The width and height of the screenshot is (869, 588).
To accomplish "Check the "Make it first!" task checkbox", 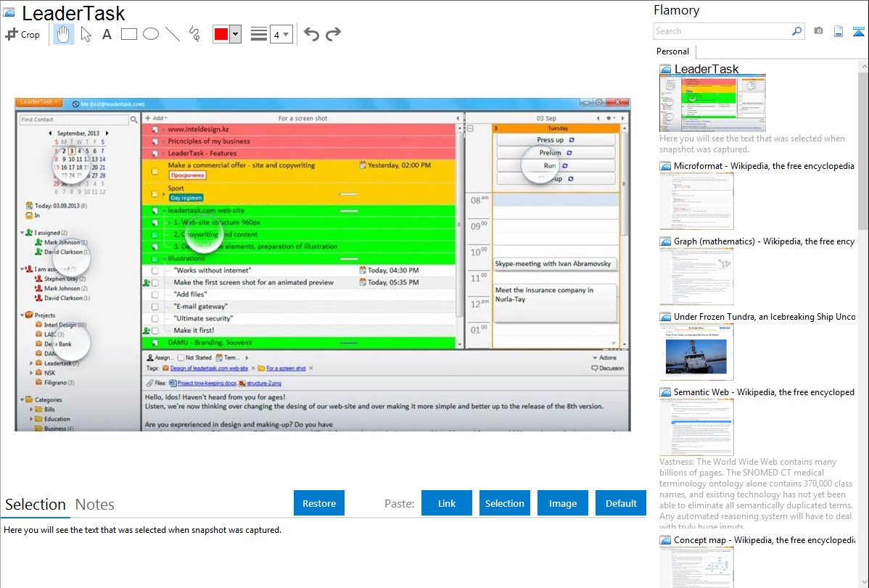I will pos(155,331).
